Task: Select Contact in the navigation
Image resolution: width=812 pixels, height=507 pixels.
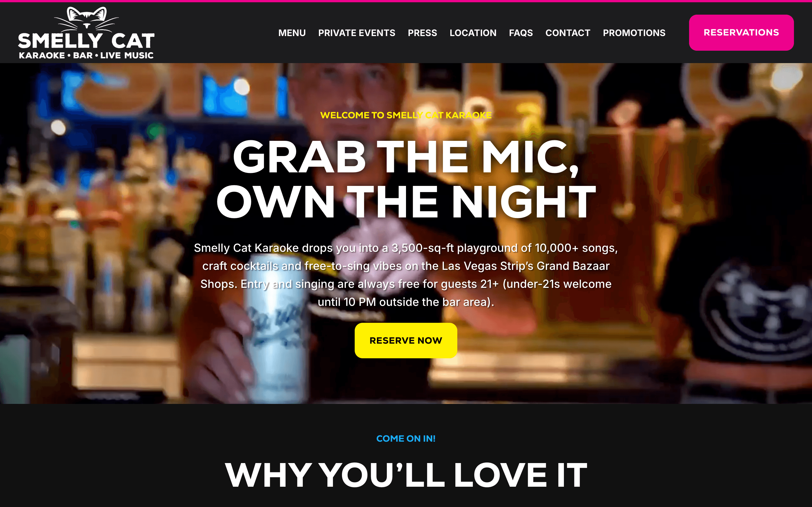Action: point(568,33)
